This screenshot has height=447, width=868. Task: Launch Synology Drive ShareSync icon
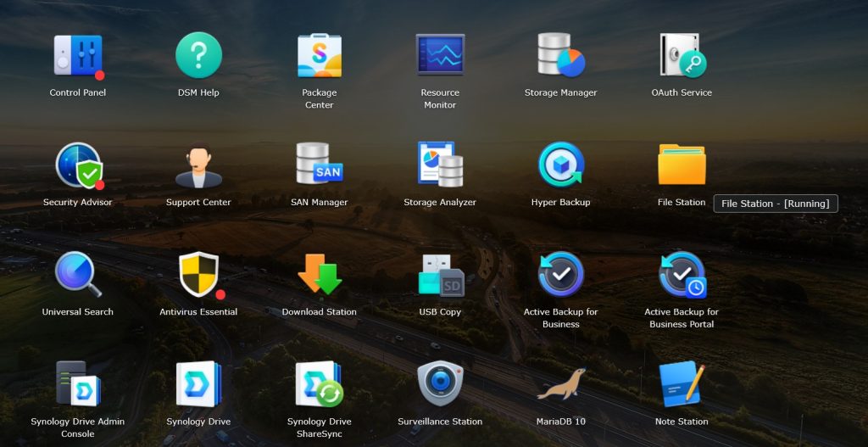(320, 384)
